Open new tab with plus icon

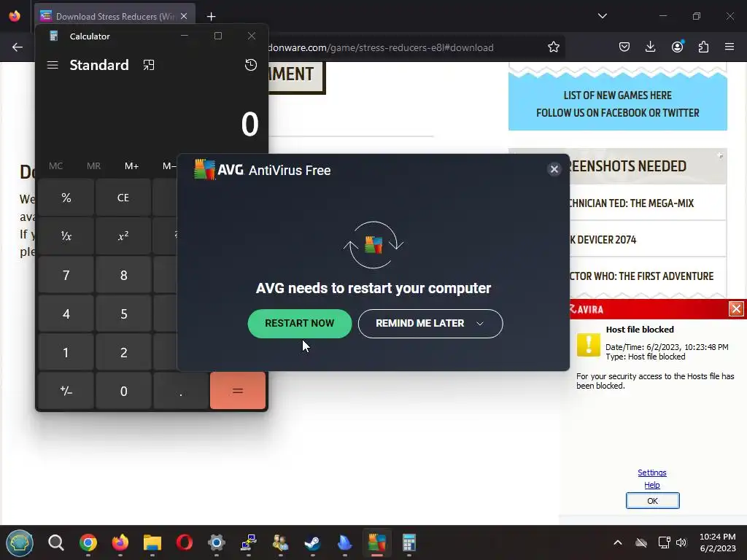pyautogui.click(x=211, y=17)
